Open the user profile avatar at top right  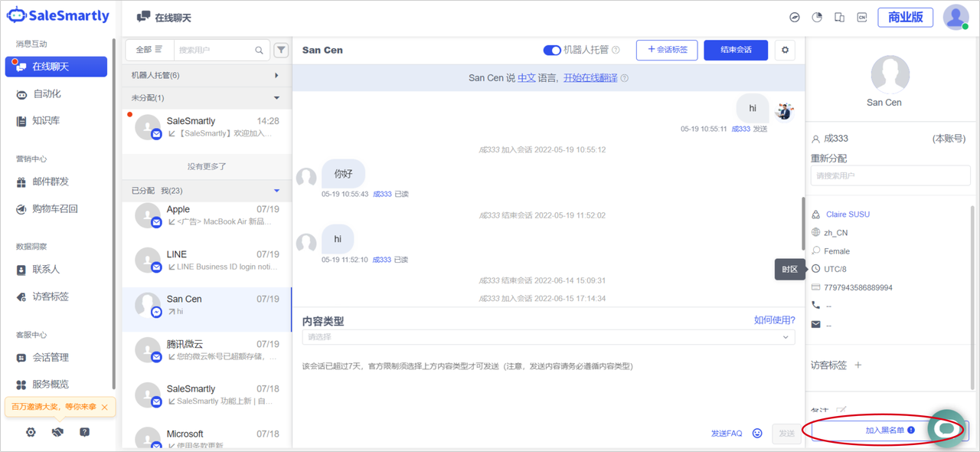tap(955, 17)
